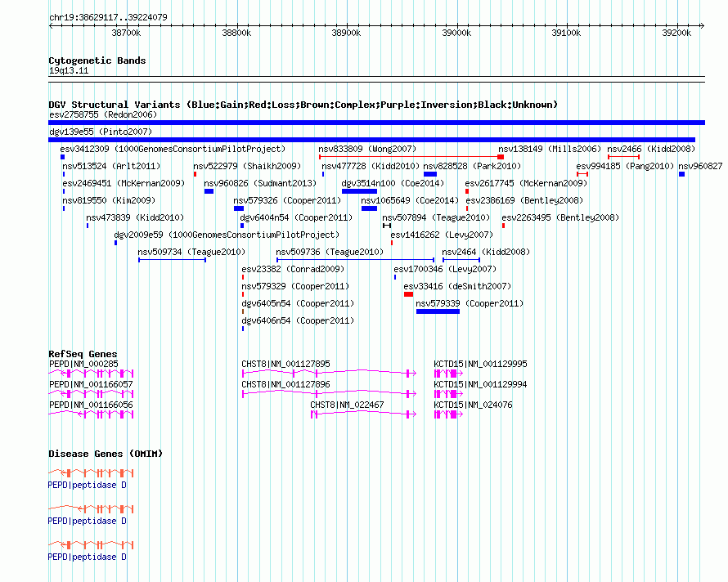The height and width of the screenshot is (582, 728).
Task: Open the nsv579326 (Cooper2011) variant
Action: point(287,200)
